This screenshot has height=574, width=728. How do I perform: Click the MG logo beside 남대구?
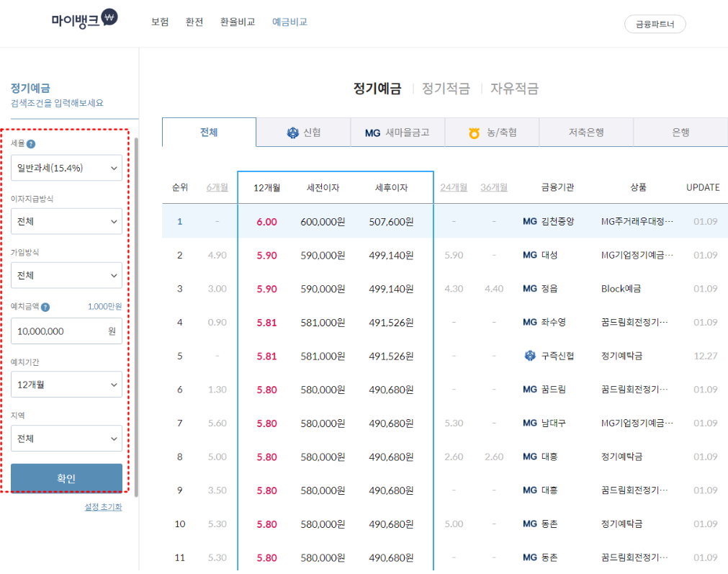point(530,423)
